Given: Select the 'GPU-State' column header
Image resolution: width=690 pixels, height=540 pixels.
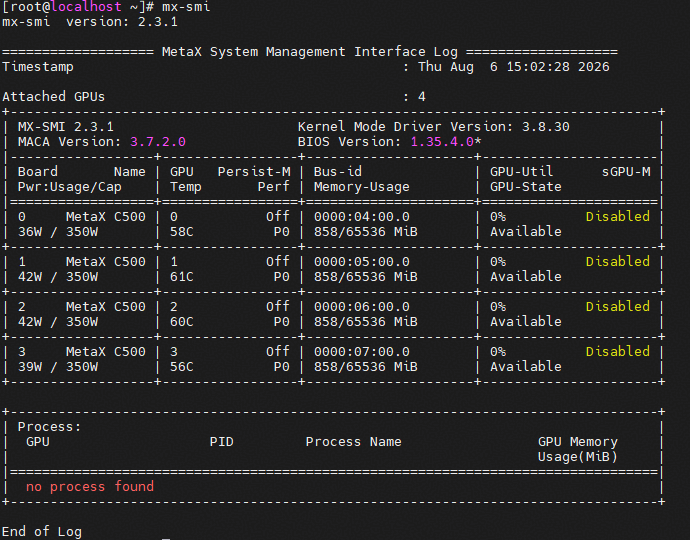Looking at the screenshot, I should [526, 187].
